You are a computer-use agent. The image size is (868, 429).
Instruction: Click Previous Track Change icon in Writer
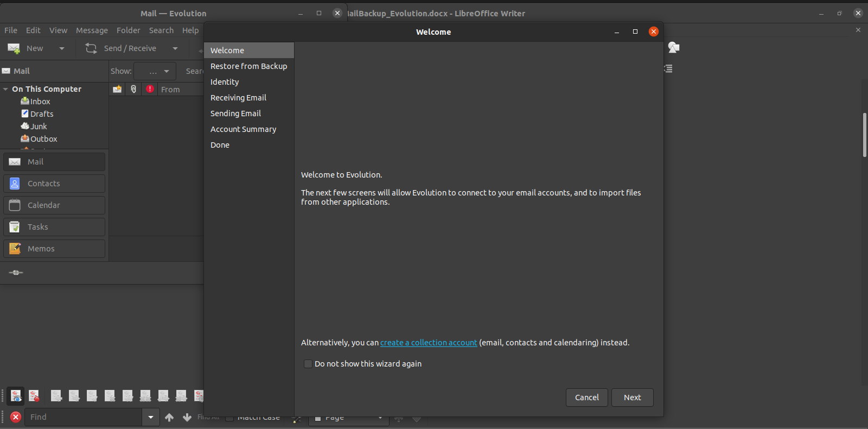(x=56, y=396)
